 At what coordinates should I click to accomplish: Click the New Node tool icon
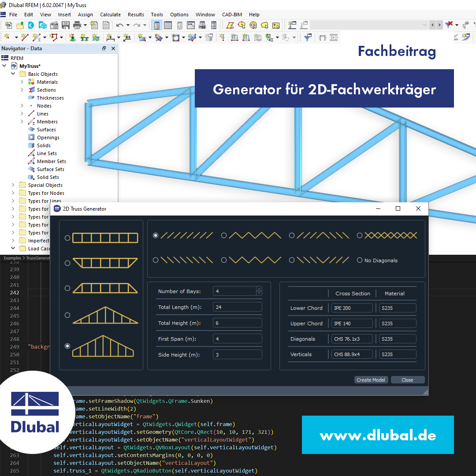tap(7, 37)
